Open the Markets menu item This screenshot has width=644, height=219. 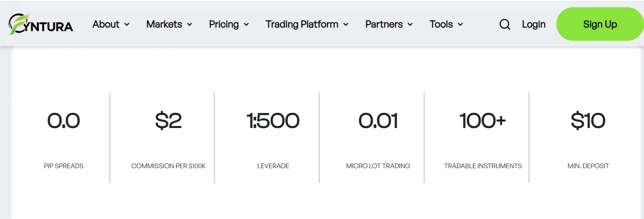pos(164,24)
